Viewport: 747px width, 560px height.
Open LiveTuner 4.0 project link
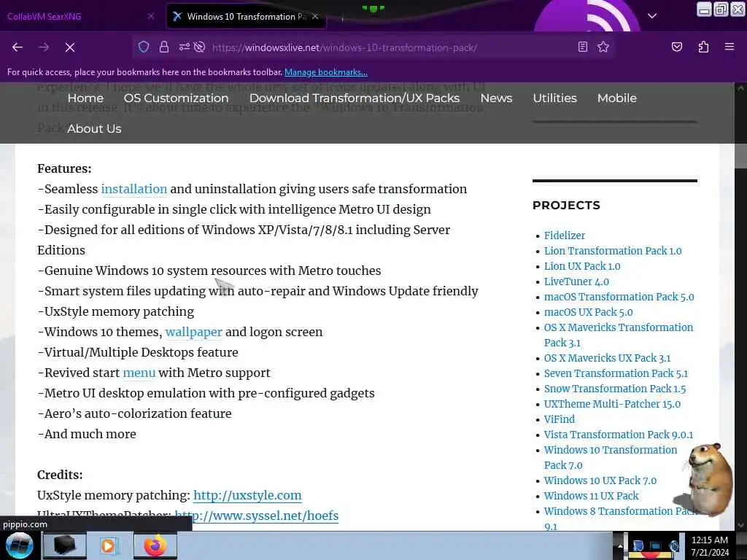click(576, 281)
